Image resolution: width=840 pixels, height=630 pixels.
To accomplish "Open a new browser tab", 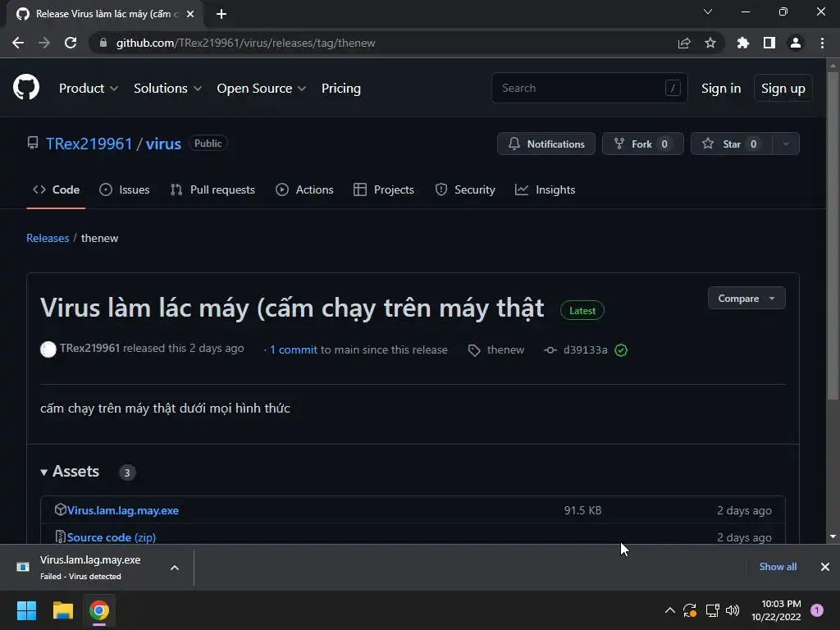I will (x=221, y=14).
